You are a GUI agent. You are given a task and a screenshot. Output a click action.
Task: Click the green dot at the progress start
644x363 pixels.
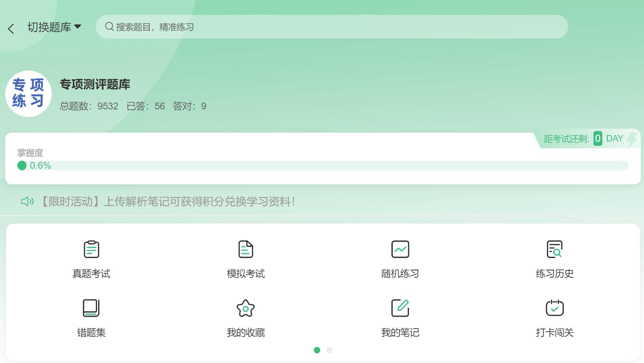22,165
